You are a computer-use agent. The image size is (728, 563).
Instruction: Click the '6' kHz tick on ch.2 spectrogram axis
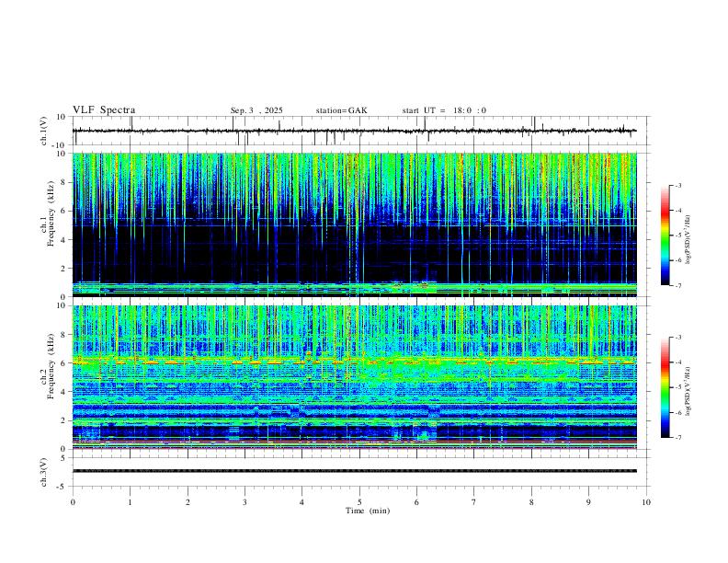(x=64, y=363)
